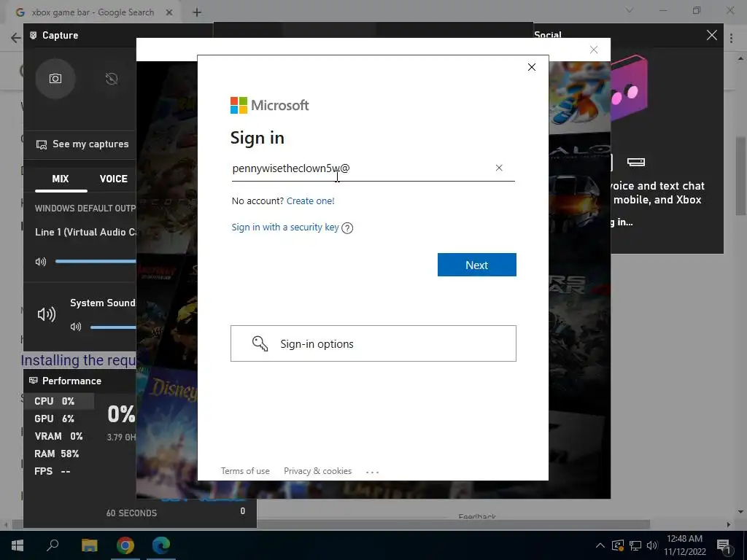Open a new Chrome tab

tap(197, 12)
